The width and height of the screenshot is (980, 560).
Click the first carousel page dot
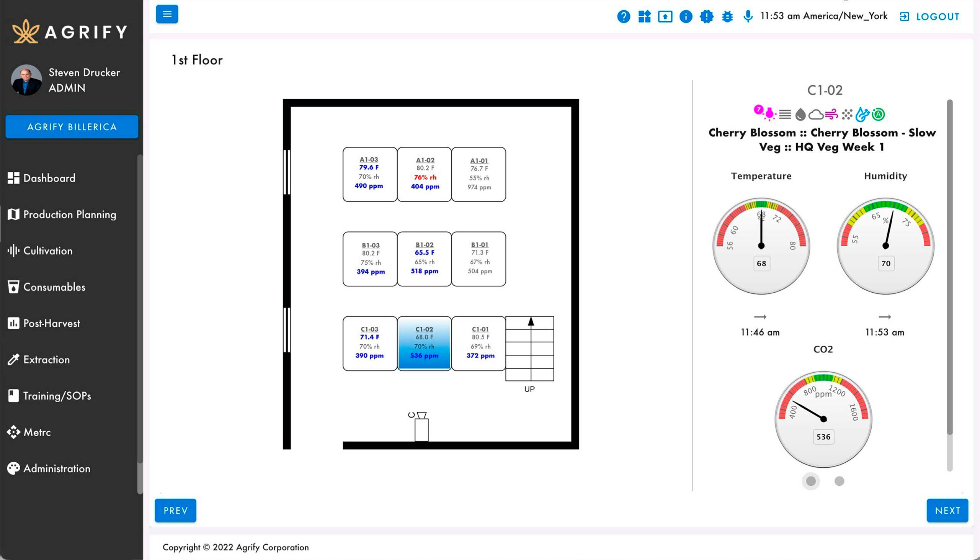coord(810,481)
